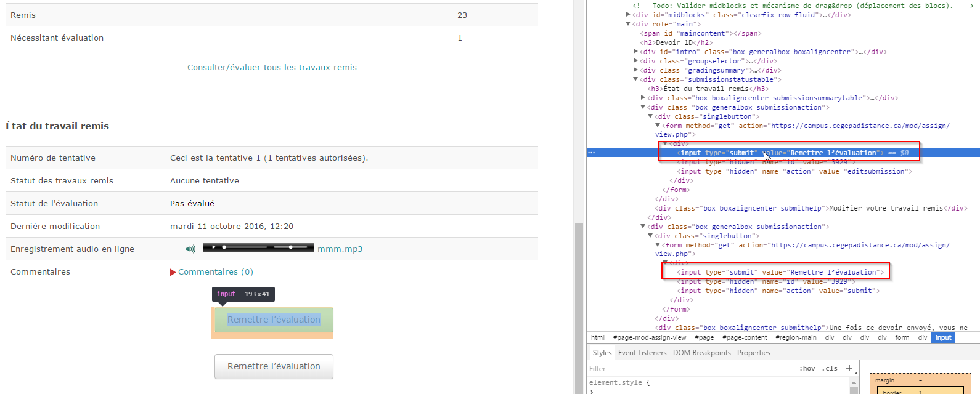This screenshot has width=980, height=394.
Task: Open the mmm.mp3 file link
Action: tap(340, 249)
